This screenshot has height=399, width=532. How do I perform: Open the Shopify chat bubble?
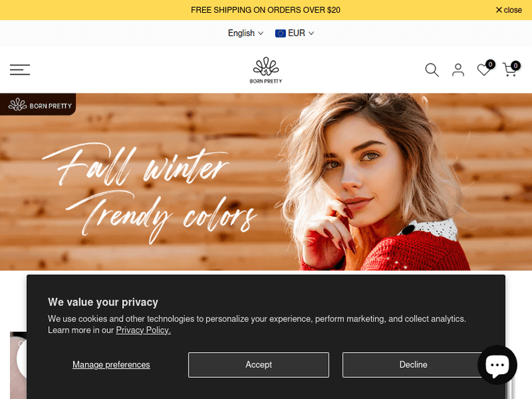pos(497,365)
